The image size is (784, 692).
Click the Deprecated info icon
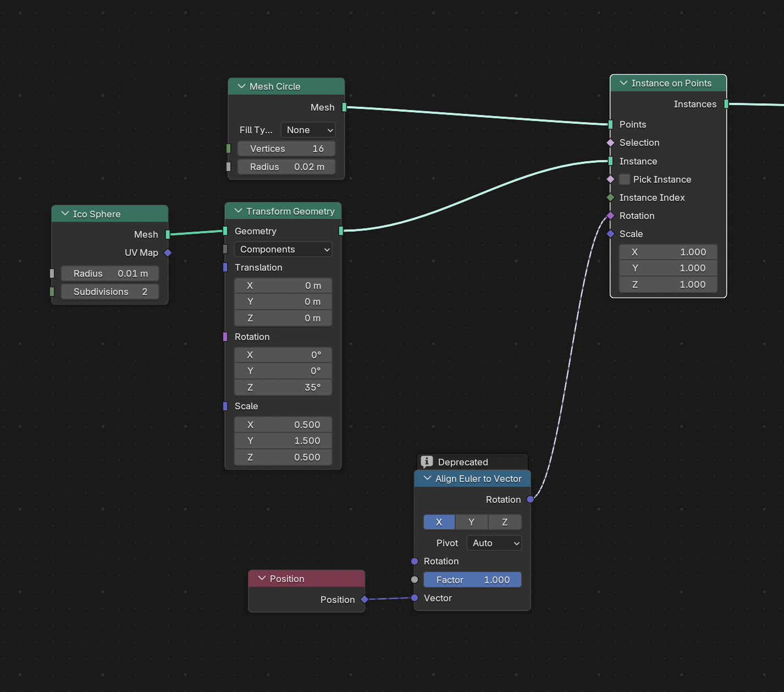pyautogui.click(x=427, y=462)
